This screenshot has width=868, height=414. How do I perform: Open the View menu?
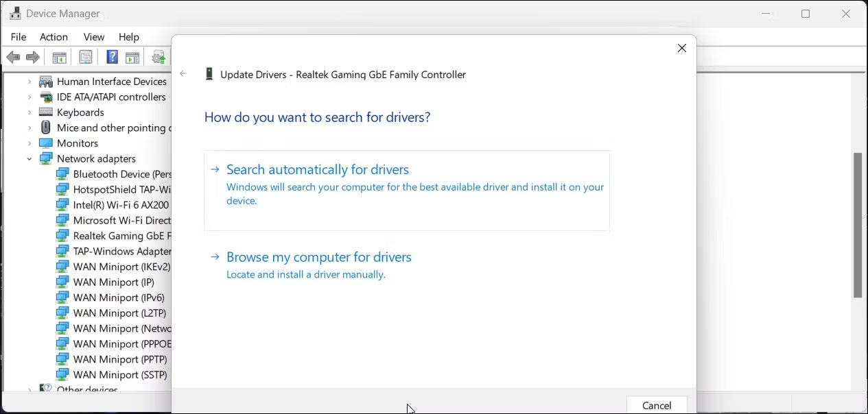point(94,37)
